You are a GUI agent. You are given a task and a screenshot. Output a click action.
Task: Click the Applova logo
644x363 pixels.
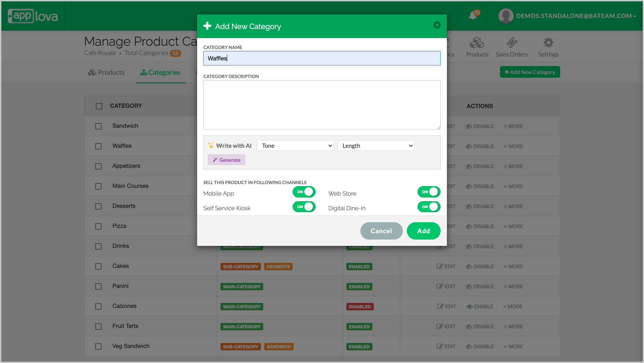[x=33, y=16]
